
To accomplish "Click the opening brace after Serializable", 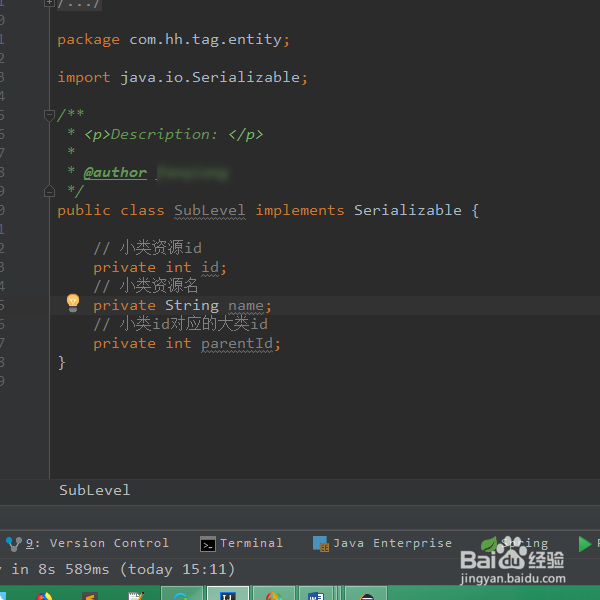I will (475, 210).
